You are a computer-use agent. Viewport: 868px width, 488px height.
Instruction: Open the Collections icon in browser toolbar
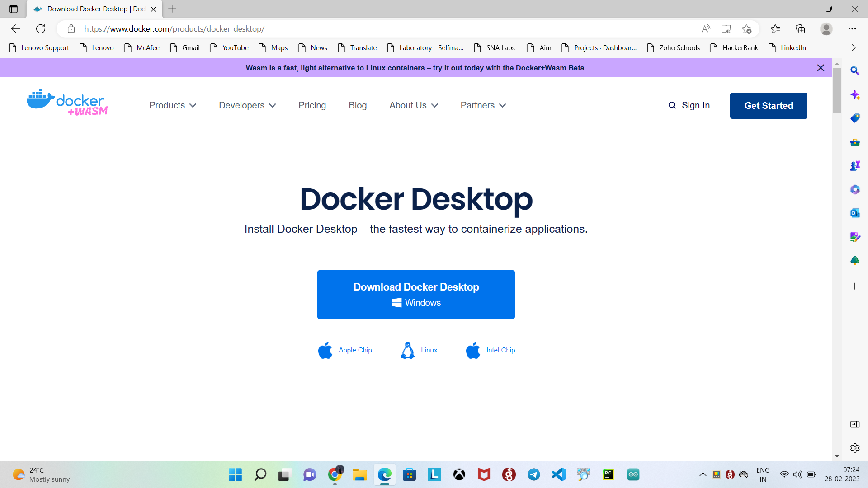pos(800,29)
